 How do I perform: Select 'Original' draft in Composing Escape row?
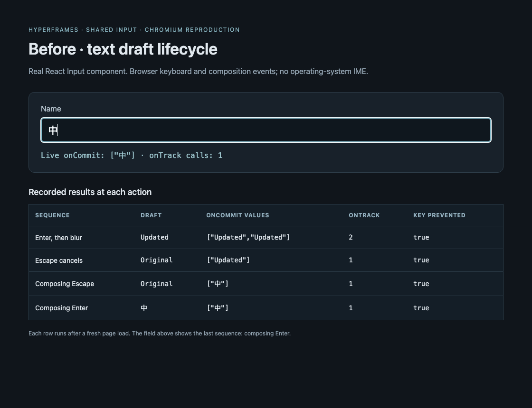pos(156,284)
